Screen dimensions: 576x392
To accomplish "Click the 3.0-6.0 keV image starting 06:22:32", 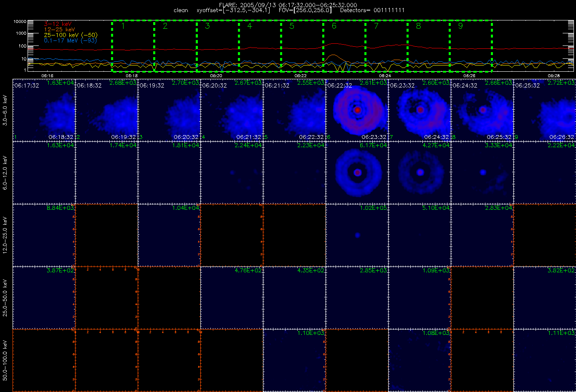I will [357, 110].
